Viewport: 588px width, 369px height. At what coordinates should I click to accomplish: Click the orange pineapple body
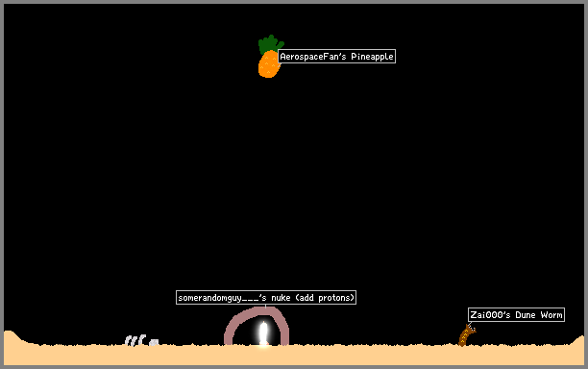point(269,64)
